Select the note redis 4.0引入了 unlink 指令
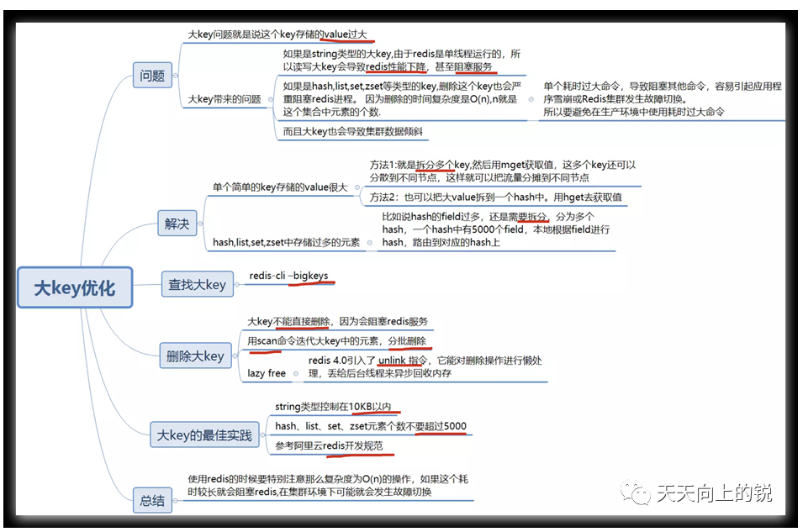Image resolution: width=803 pixels, height=532 pixels. [x=425, y=367]
